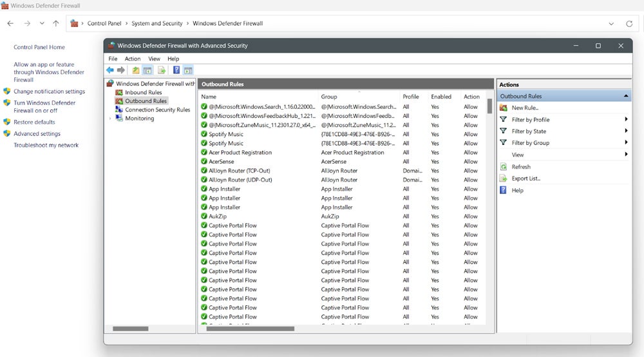Image resolution: width=644 pixels, height=357 pixels.
Task: Select the Acer Product Registration rule
Action: (240, 153)
